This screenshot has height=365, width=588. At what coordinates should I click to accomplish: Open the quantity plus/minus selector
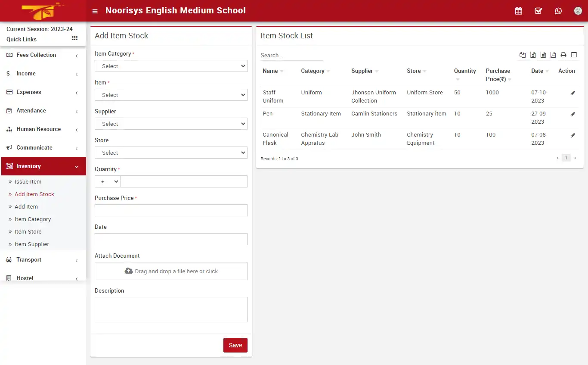coord(107,181)
